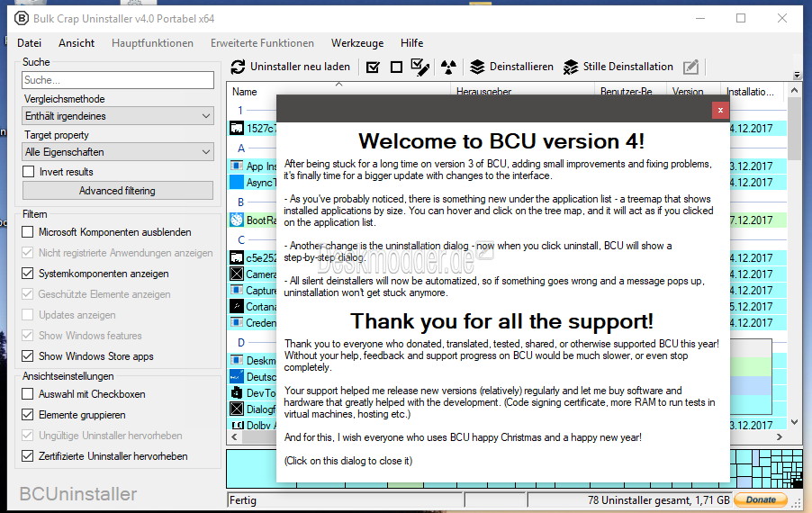The height and width of the screenshot is (513, 812).
Task: Select the 1527c row icon
Action: [237, 129]
